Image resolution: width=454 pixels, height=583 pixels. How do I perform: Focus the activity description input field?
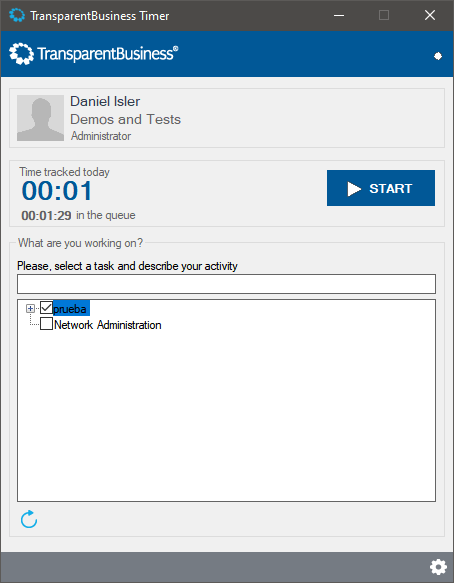tap(226, 284)
